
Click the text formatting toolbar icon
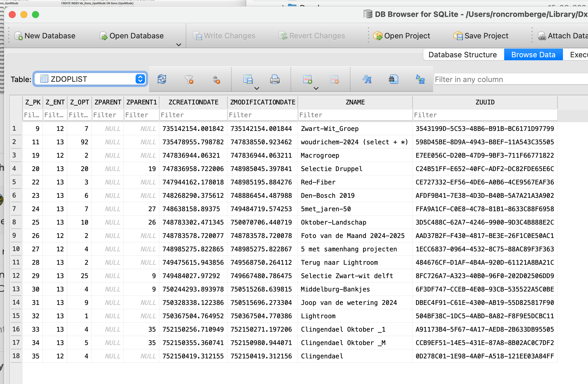pos(366,79)
